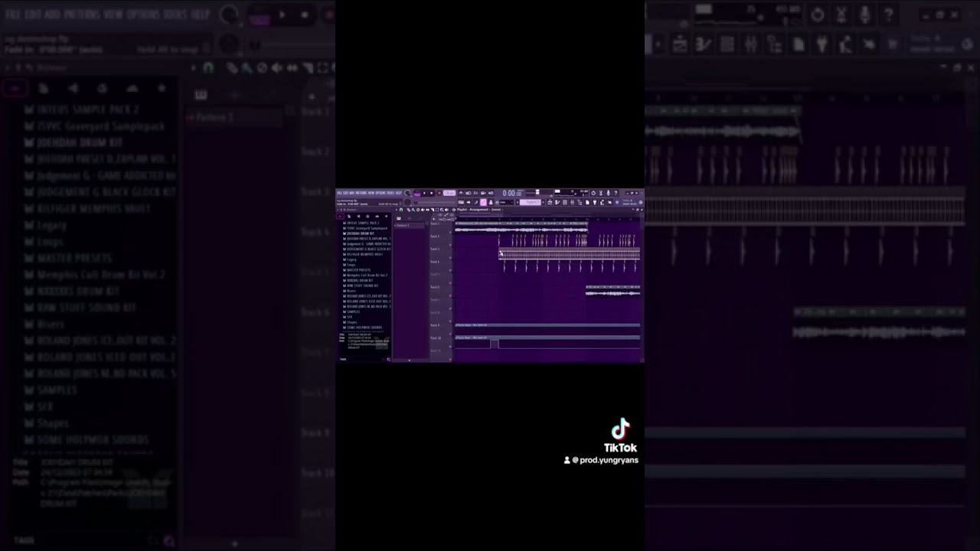Open the Playlist view icon
The height and width of the screenshot is (551, 980).
coord(550,202)
